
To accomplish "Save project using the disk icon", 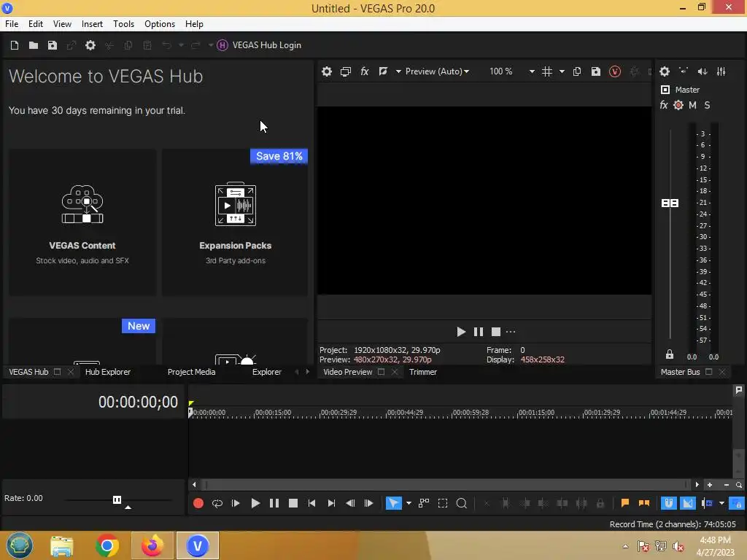I will pyautogui.click(x=53, y=45).
